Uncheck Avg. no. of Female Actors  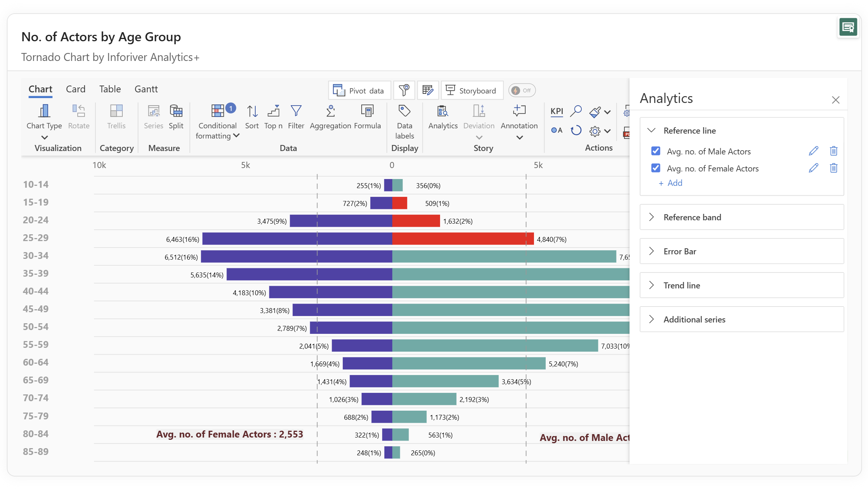pyautogui.click(x=656, y=168)
